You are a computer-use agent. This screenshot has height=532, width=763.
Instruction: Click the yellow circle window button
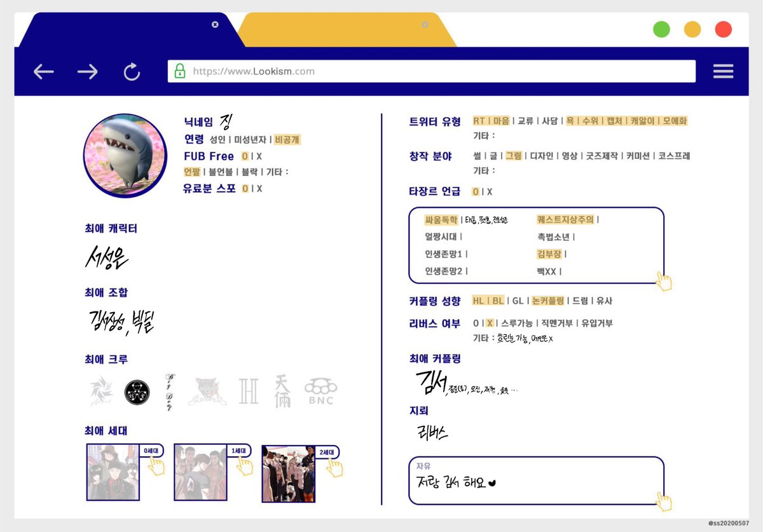coord(692,29)
